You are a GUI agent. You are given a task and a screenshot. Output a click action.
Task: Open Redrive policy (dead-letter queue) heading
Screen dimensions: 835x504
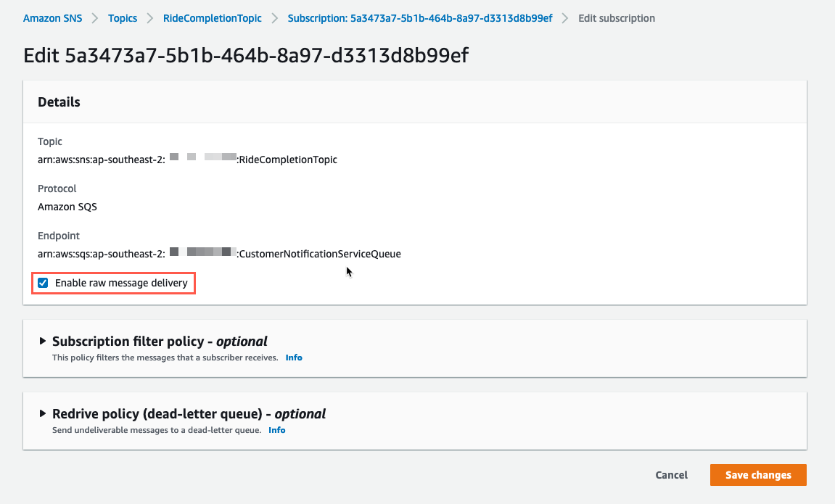point(189,413)
